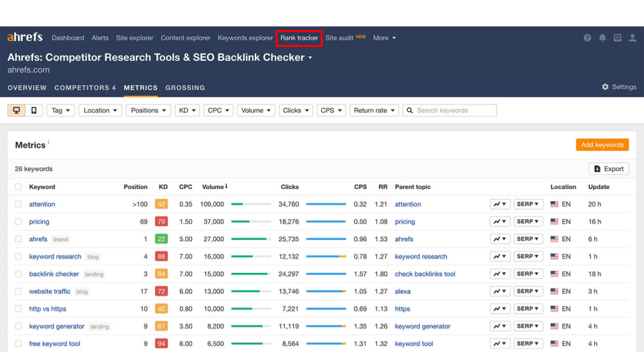Open chart graph for free keyword tool row
Image resolution: width=644 pixels, height=362 pixels.
499,343
